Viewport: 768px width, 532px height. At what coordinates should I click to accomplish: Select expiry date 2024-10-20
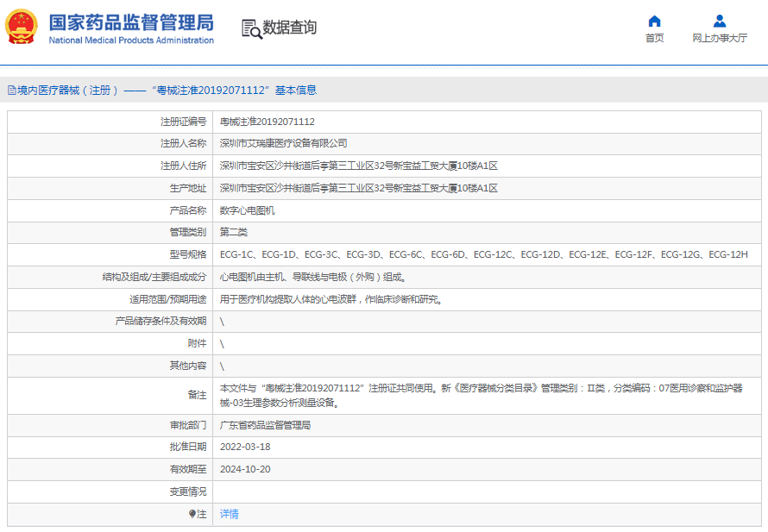pyautogui.click(x=245, y=469)
